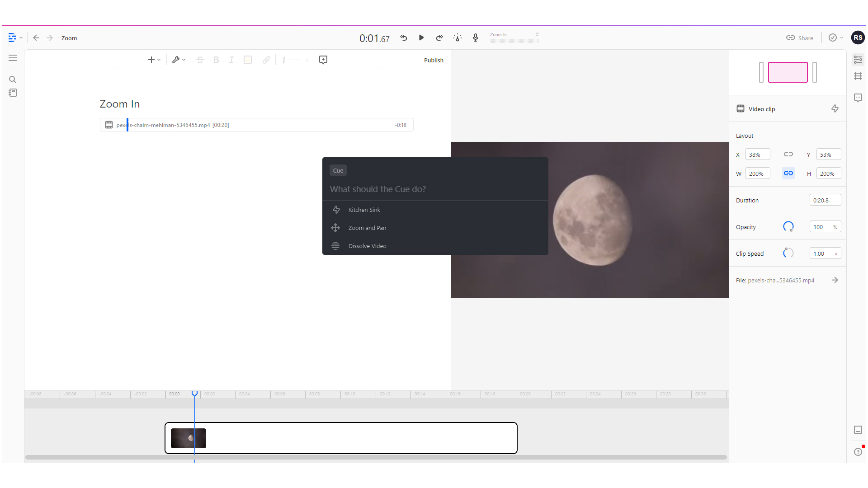
Task: Click the help icon with red notification dot
Action: coord(858,452)
